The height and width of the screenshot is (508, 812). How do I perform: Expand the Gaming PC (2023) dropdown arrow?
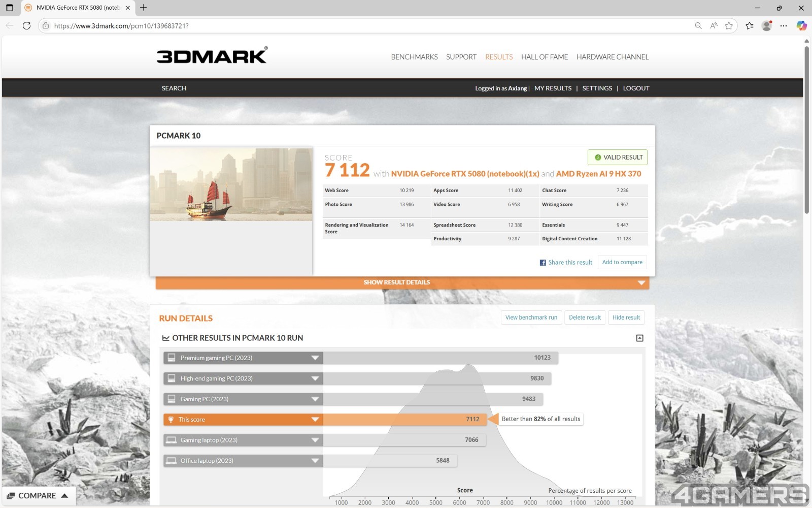(x=315, y=399)
